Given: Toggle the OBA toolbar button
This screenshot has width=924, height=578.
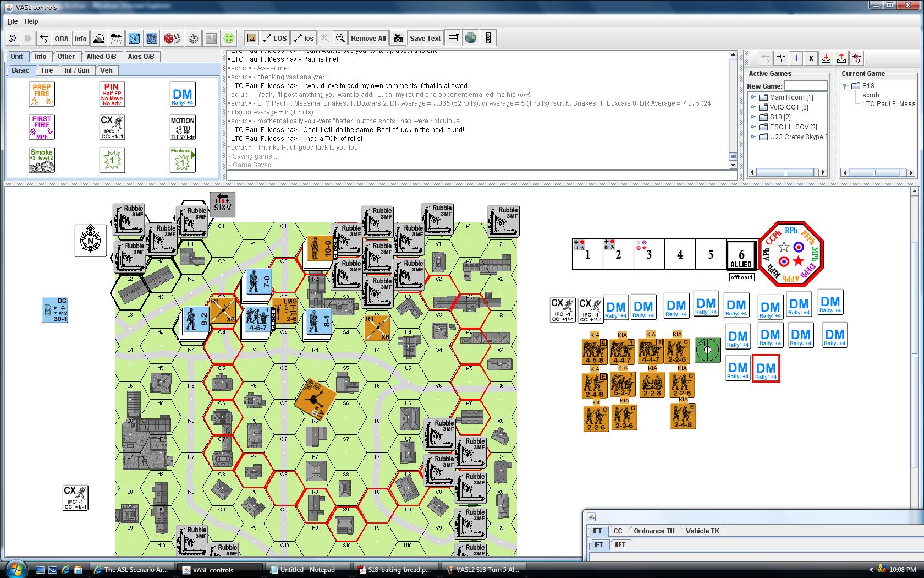Looking at the screenshot, I should tap(61, 38).
